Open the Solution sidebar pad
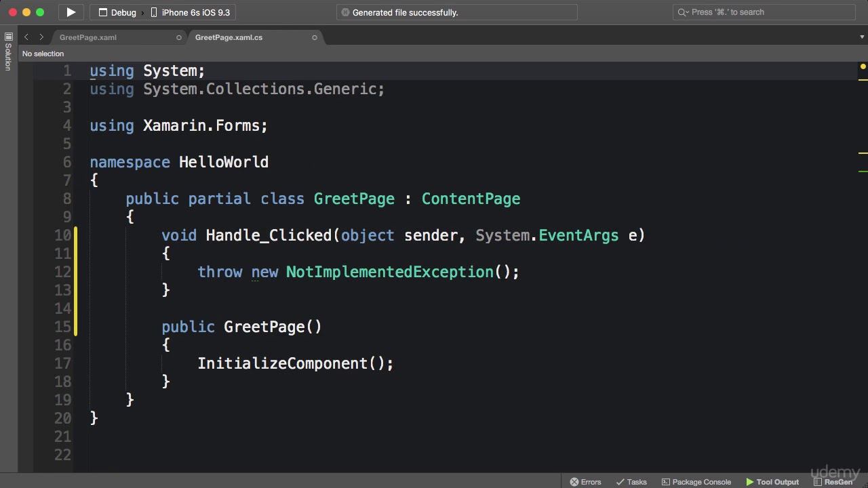 8,52
